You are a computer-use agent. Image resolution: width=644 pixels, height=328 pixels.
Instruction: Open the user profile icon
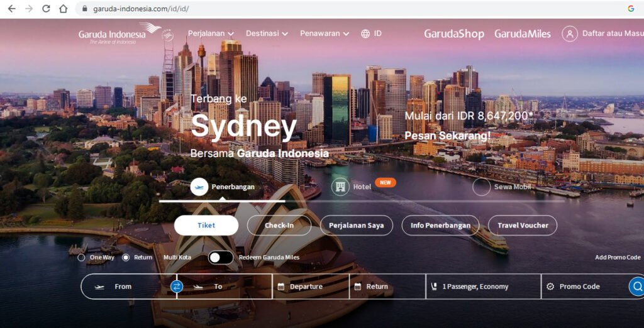[x=570, y=34]
